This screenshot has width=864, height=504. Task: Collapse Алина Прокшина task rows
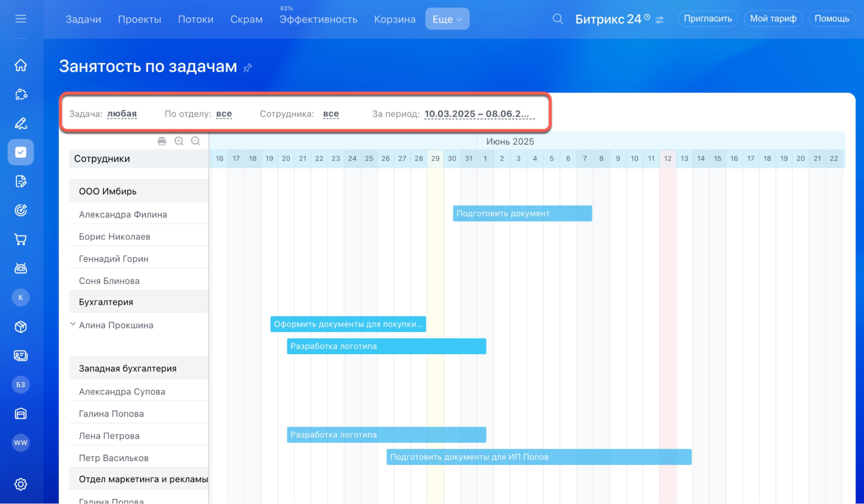click(73, 324)
